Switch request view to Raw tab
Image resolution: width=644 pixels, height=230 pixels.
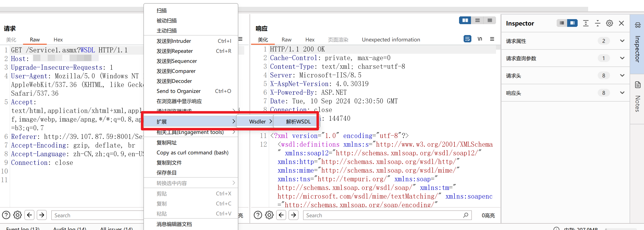(x=35, y=39)
